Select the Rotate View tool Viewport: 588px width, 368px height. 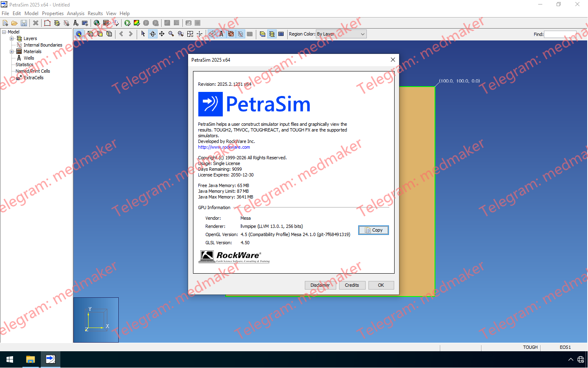153,34
